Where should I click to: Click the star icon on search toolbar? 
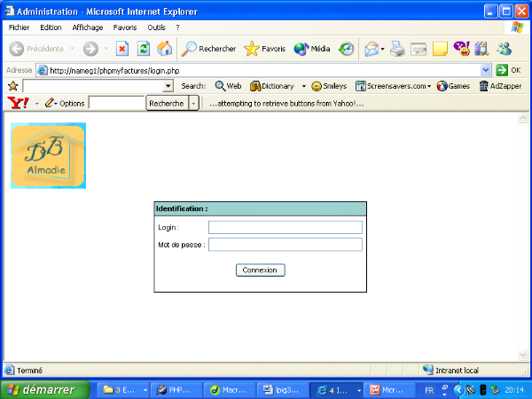click(13, 86)
